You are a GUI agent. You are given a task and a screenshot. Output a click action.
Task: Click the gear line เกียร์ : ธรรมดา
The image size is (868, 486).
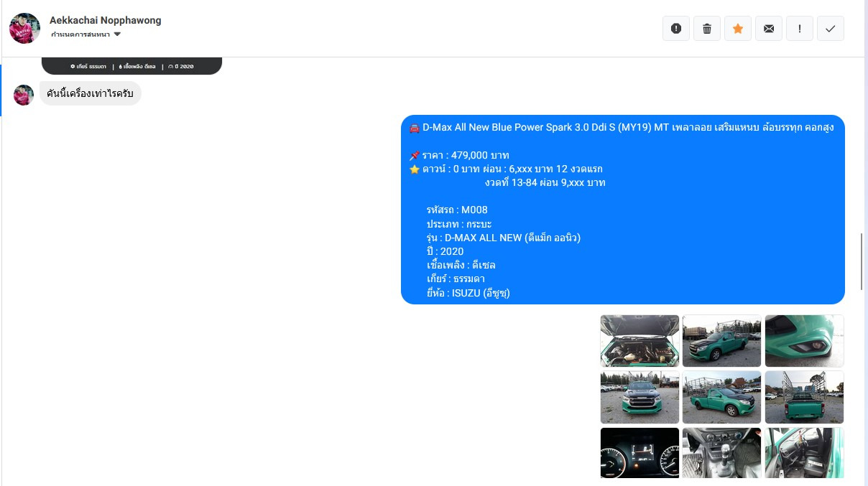click(456, 279)
